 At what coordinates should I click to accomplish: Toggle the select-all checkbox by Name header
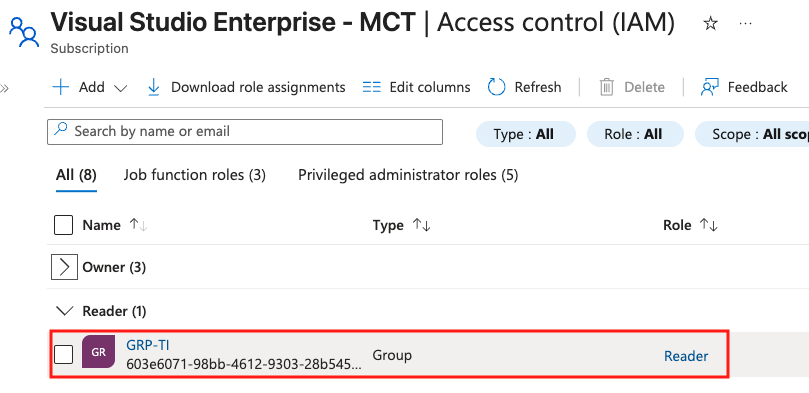point(63,225)
